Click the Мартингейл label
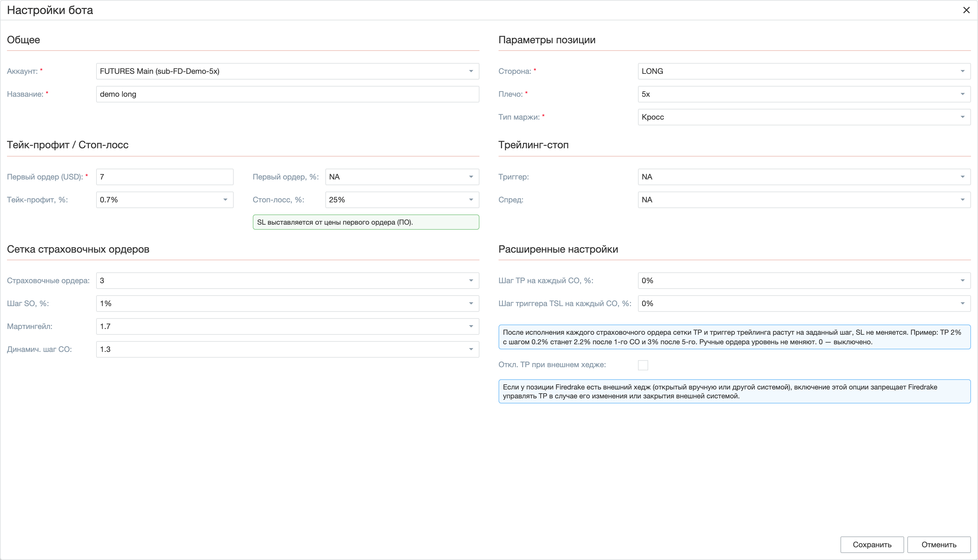The image size is (978, 560). 30,326
